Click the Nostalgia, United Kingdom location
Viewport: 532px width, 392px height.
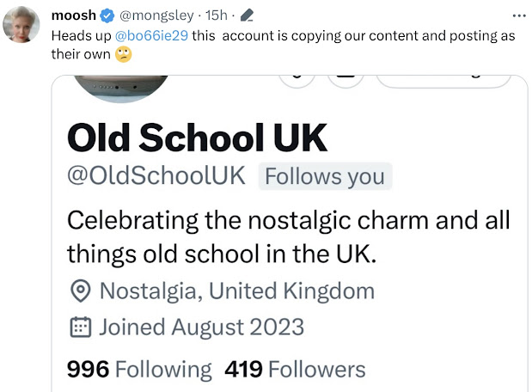pyautogui.click(x=237, y=291)
